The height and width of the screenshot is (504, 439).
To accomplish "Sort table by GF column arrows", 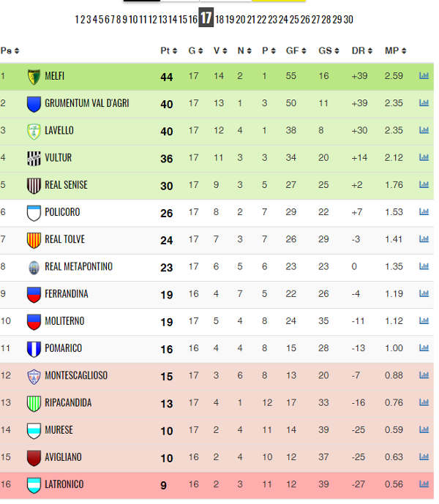I will pyautogui.click(x=304, y=50).
